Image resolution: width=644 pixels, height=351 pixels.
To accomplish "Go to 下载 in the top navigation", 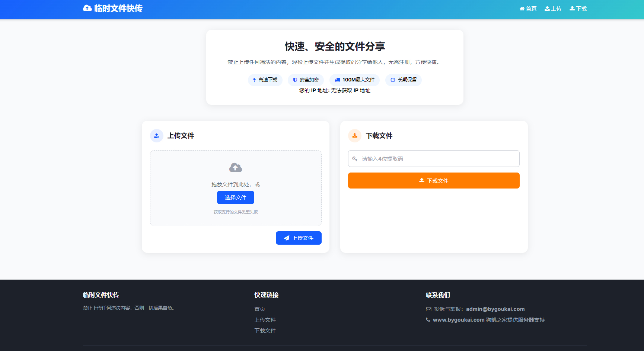I will click(x=578, y=9).
